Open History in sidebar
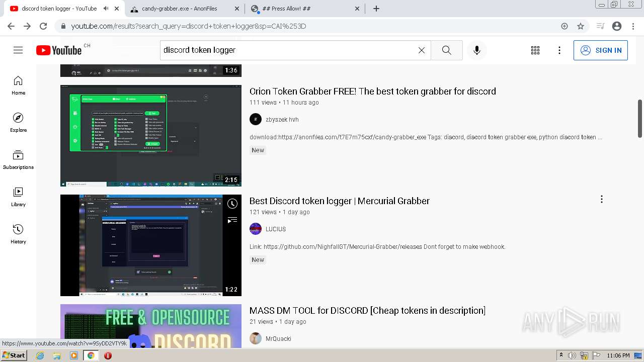 [18, 234]
